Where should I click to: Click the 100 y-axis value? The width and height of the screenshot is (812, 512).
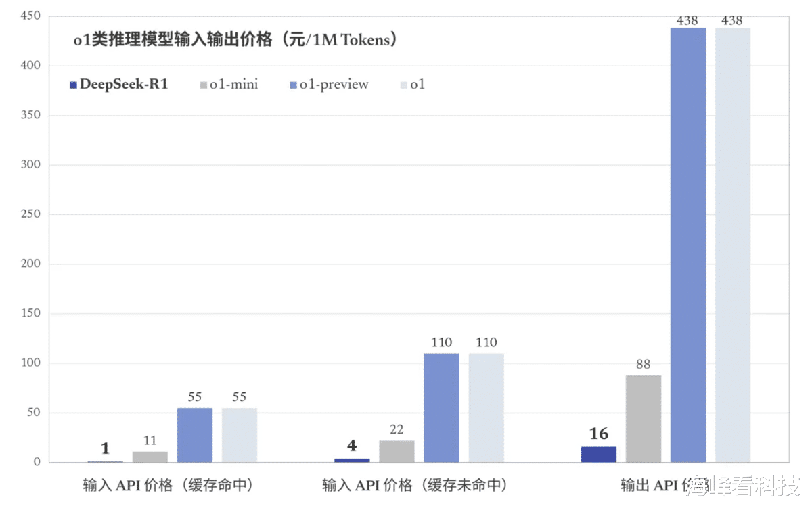pos(30,363)
